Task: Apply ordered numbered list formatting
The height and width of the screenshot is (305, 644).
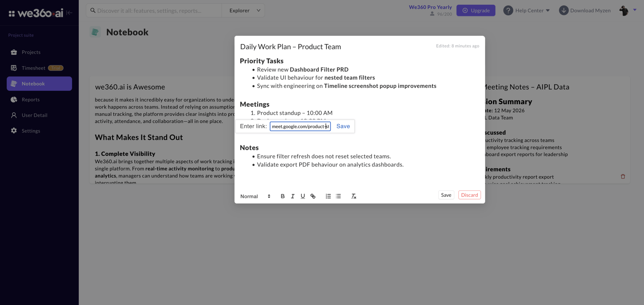Action: (328, 196)
